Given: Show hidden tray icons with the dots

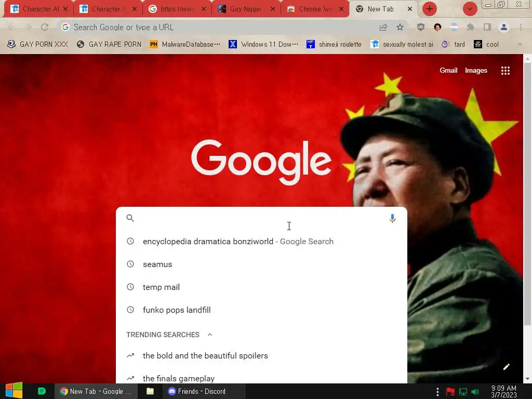Looking at the screenshot, I should [437, 392].
